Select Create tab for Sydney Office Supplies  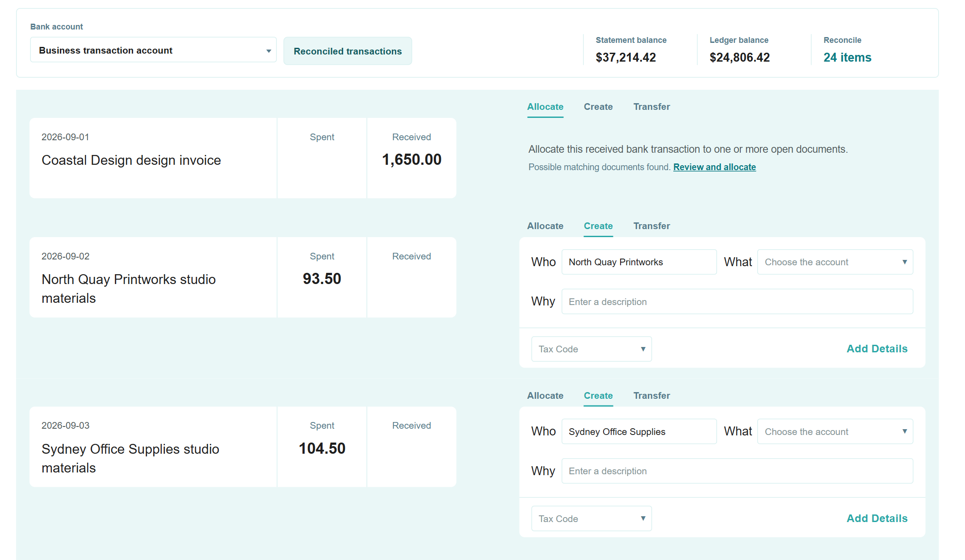598,396
